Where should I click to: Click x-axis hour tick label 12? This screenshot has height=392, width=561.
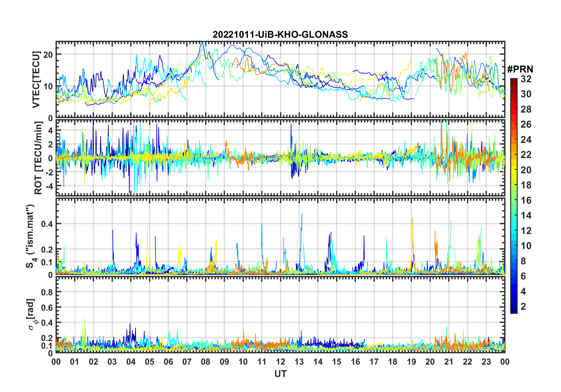pos(280,362)
